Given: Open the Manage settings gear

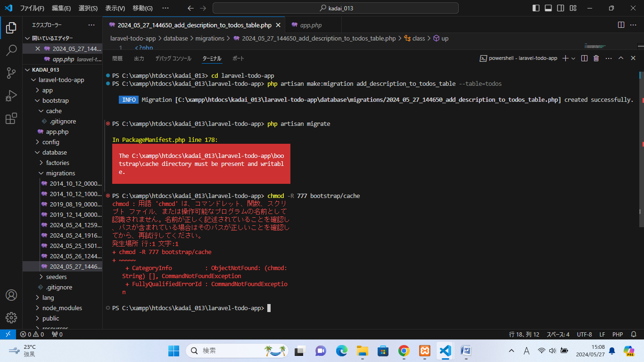Looking at the screenshot, I should [x=11, y=318].
